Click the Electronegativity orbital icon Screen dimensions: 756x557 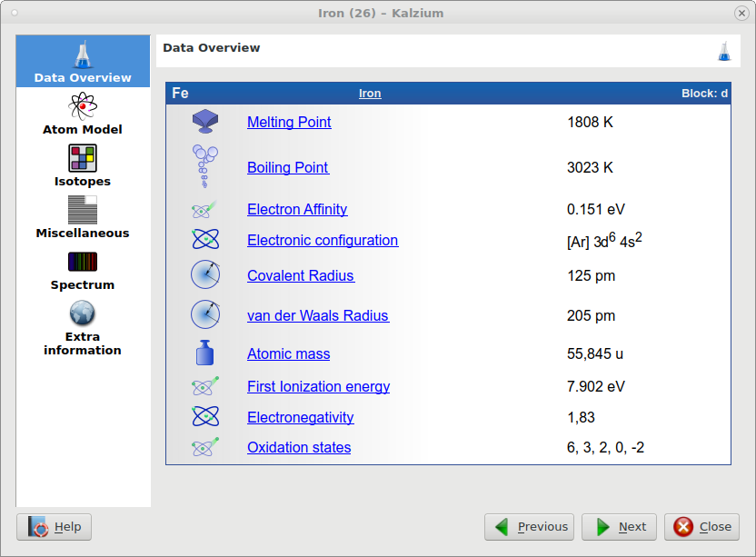(205, 417)
